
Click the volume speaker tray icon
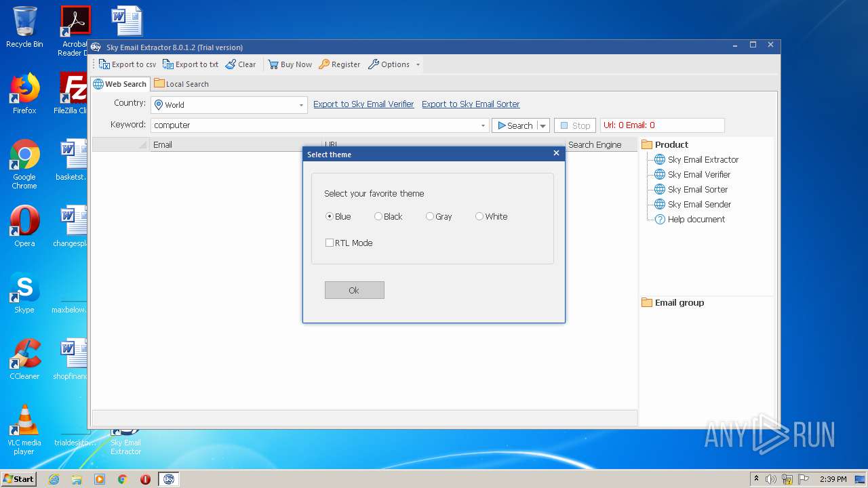tap(771, 479)
